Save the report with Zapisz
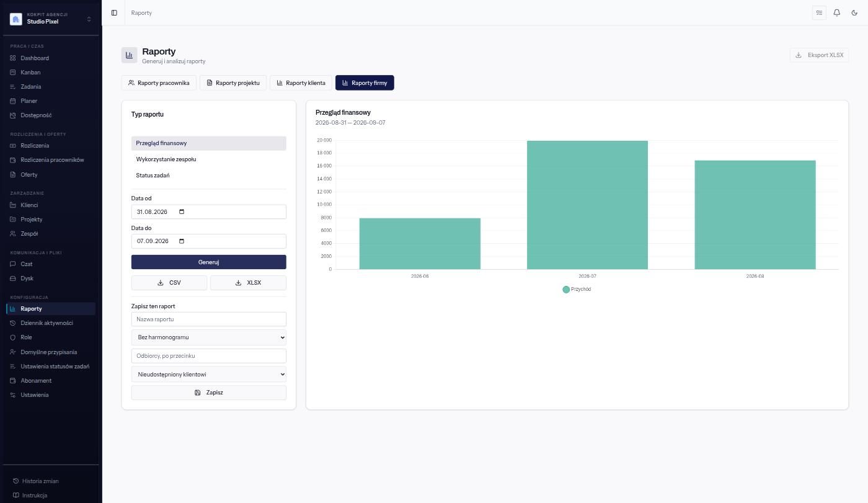Image resolution: width=868 pixels, height=503 pixels. pyautogui.click(x=209, y=393)
